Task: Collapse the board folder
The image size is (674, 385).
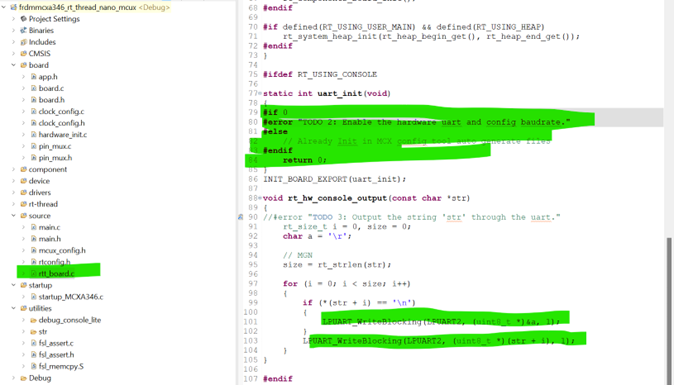Action: click(x=13, y=65)
